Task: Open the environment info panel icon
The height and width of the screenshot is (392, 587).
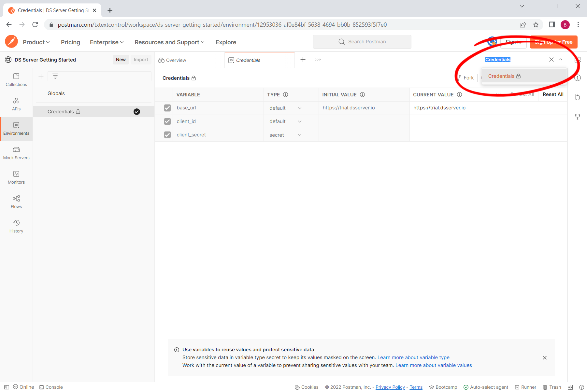Action: click(578, 78)
